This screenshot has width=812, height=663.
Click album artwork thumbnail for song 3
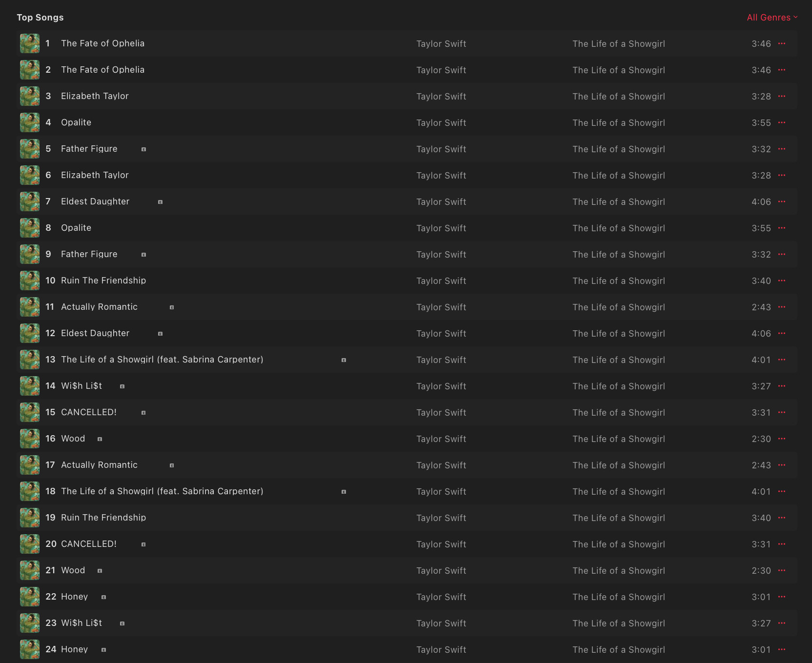click(x=30, y=96)
